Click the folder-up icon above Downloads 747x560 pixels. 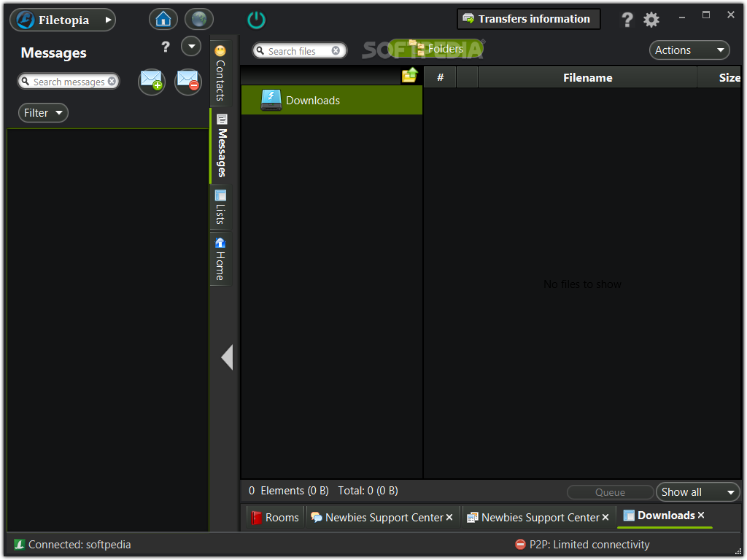[x=410, y=75]
